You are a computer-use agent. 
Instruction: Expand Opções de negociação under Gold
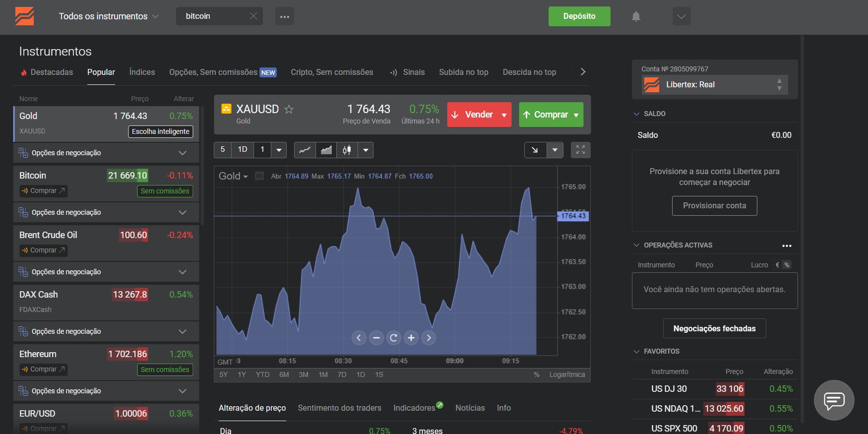(106, 153)
